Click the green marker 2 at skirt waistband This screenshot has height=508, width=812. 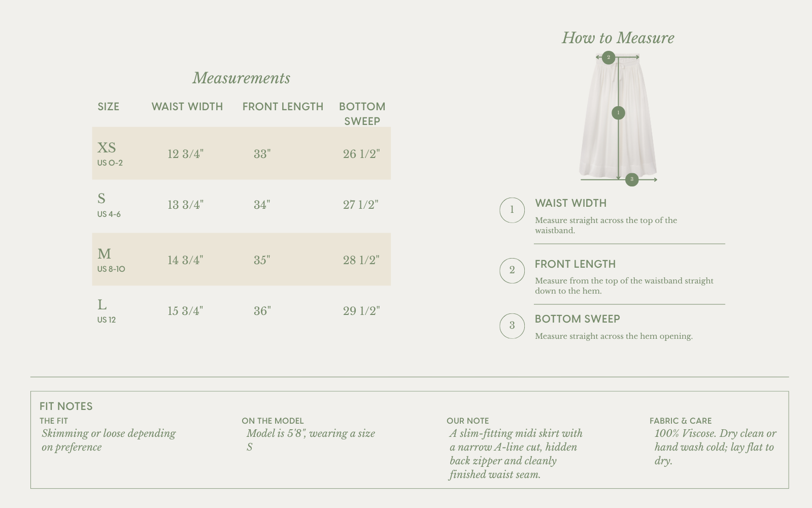click(608, 57)
